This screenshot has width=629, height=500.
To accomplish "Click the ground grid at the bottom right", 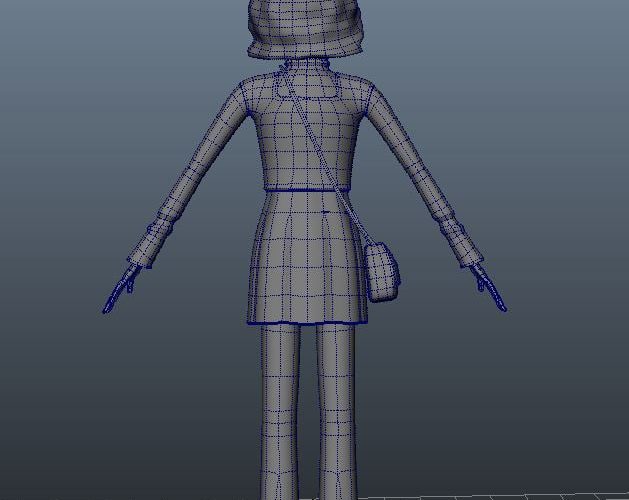I will coord(520,496).
